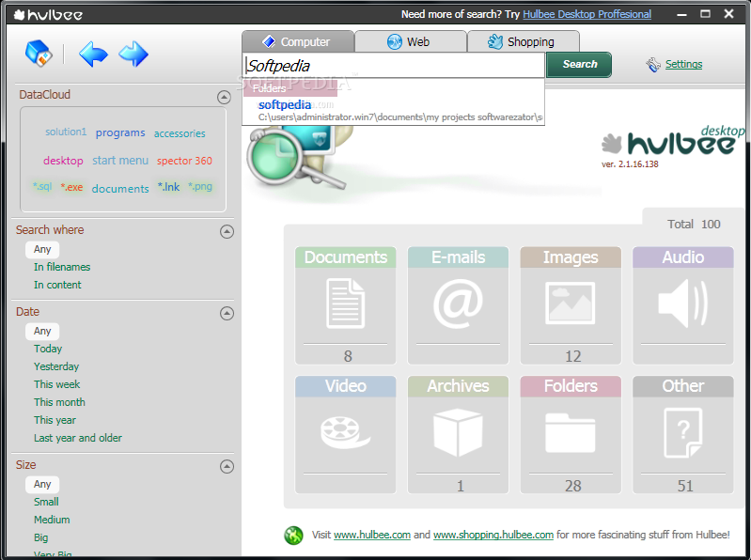Click the start menu DataCloud tag

(120, 161)
